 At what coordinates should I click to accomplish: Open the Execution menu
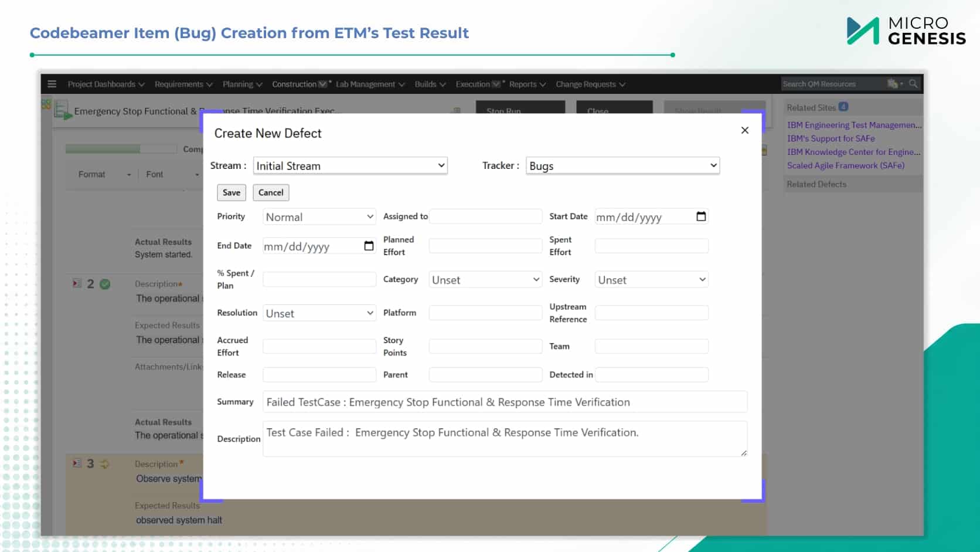pyautogui.click(x=478, y=84)
